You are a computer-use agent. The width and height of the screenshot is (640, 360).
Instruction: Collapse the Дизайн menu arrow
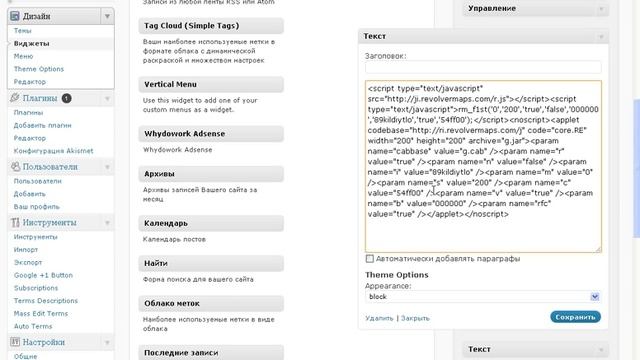(107, 16)
